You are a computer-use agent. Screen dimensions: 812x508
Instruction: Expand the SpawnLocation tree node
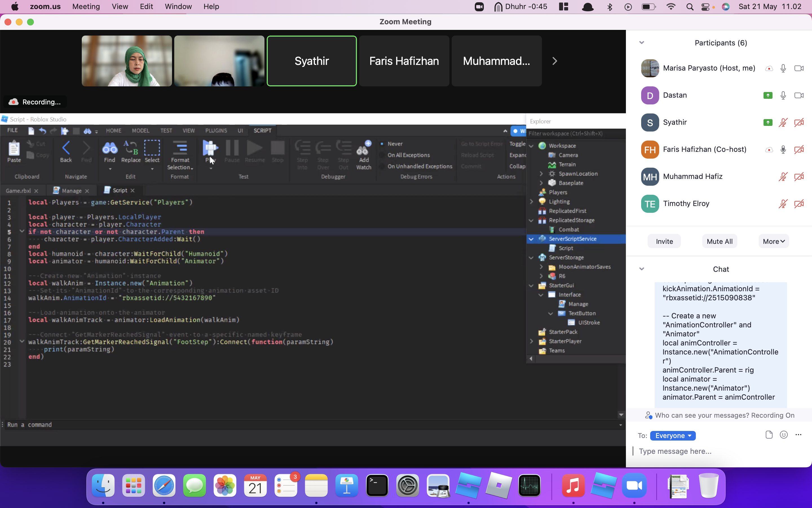[x=541, y=174]
